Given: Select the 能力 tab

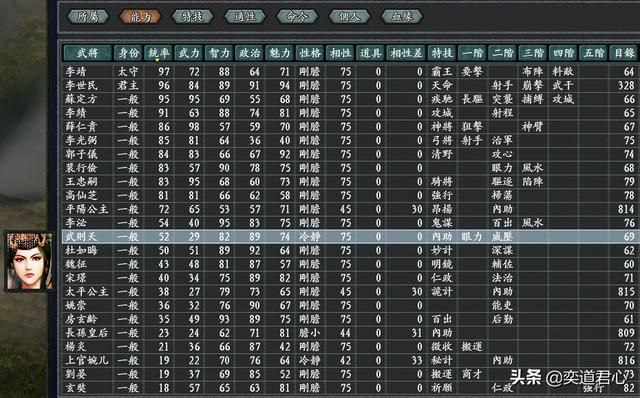Looking at the screenshot, I should click(140, 17).
